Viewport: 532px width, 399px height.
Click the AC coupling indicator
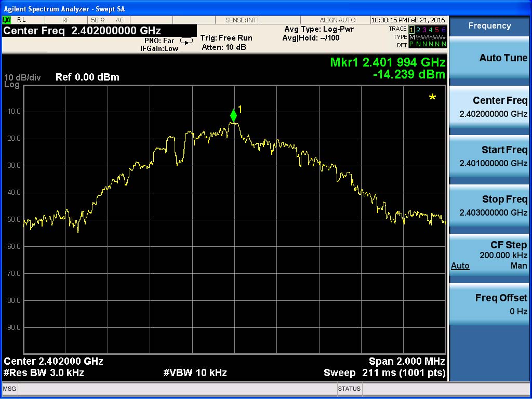point(120,20)
